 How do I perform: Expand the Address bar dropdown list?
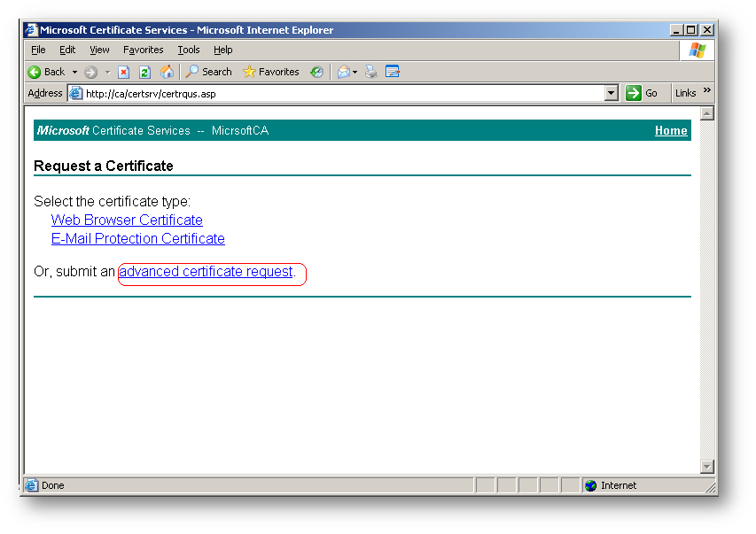point(611,93)
